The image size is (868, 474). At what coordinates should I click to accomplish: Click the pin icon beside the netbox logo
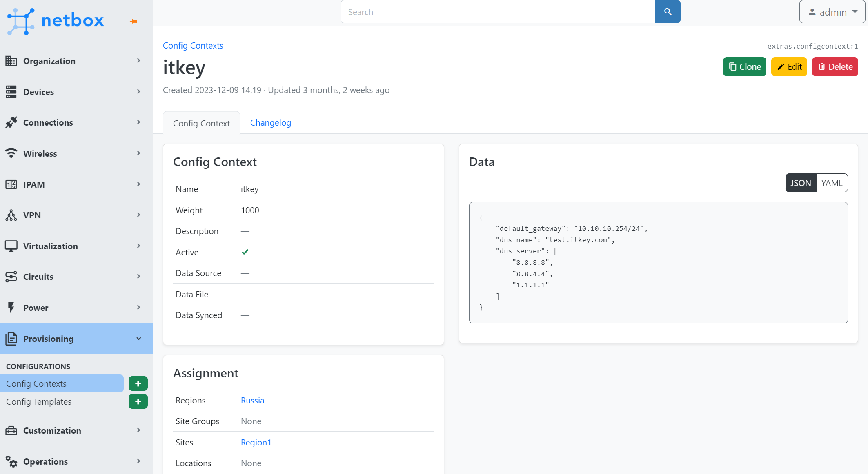tap(134, 21)
